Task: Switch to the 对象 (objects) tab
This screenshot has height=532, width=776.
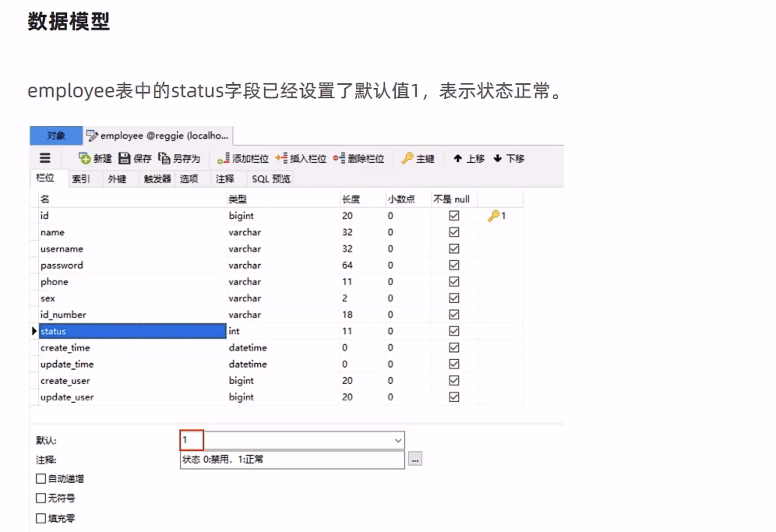Action: [56, 136]
